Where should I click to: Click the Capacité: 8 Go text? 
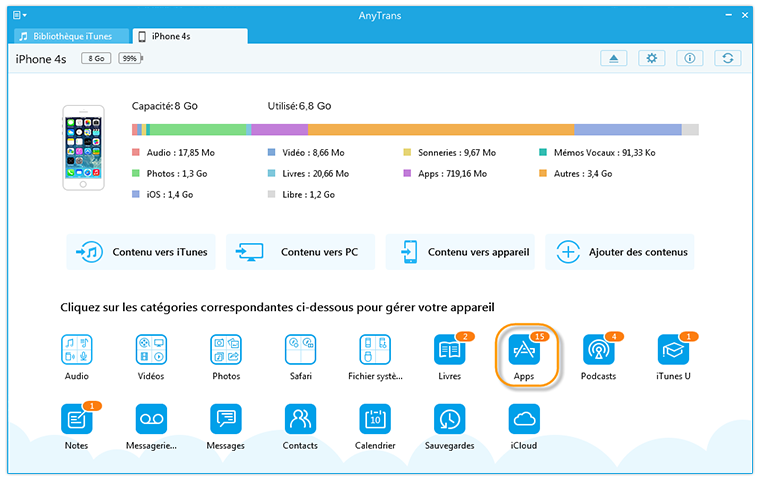pos(165,106)
